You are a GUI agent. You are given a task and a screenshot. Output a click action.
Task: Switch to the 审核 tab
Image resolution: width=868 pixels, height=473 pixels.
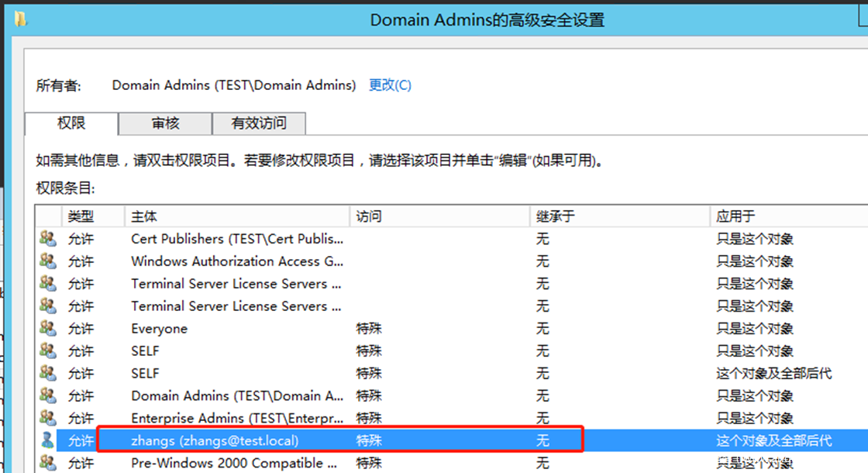[165, 123]
